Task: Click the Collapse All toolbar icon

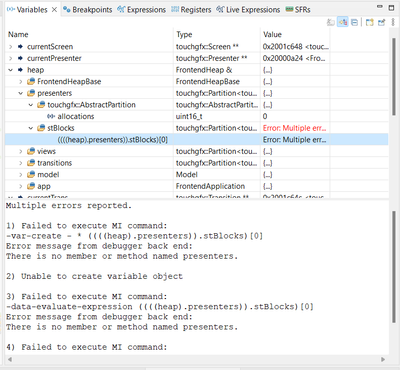Action: [355, 22]
